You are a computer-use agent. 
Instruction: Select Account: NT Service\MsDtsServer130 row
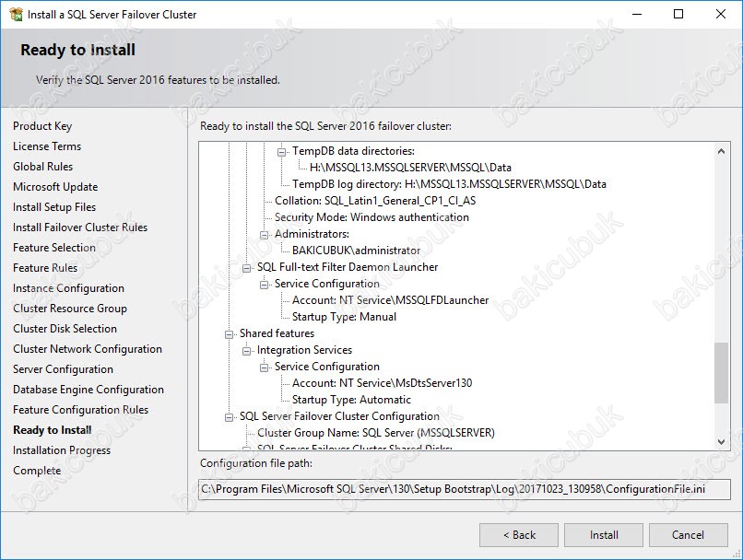[382, 383]
